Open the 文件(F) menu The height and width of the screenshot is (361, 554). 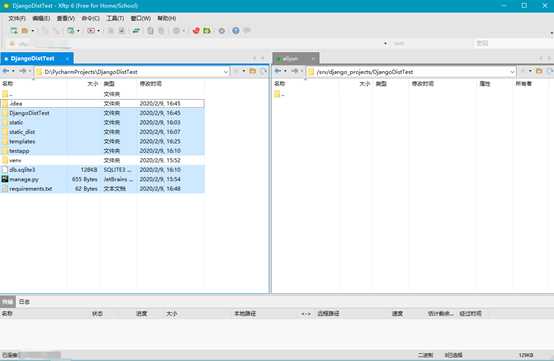17,18
